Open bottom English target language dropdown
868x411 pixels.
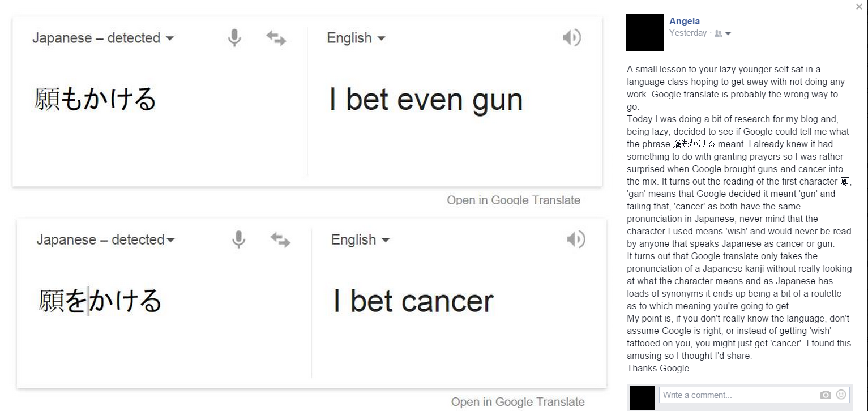[x=361, y=239]
